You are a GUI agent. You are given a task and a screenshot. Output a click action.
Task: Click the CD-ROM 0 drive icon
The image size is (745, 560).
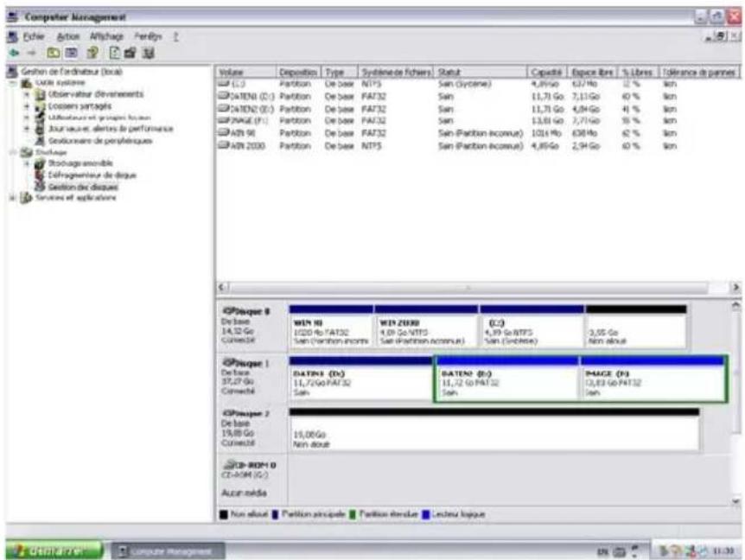[x=231, y=465]
